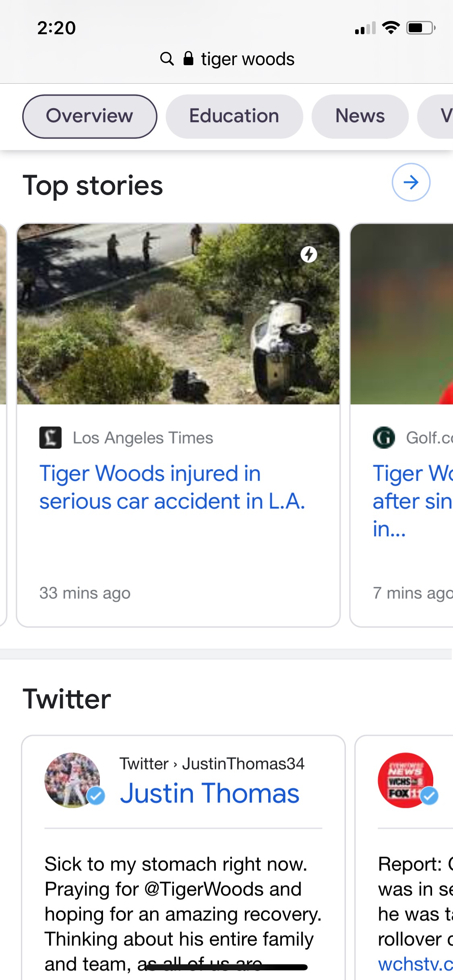Open the wchstv.com link in tweet
Screen dimensions: 453x980
(x=415, y=964)
